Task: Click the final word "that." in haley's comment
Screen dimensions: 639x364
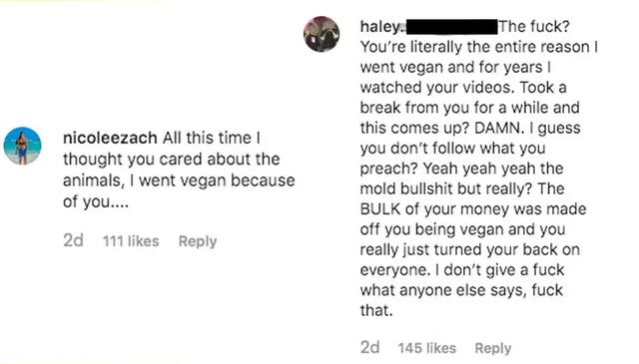Action: [x=376, y=310]
